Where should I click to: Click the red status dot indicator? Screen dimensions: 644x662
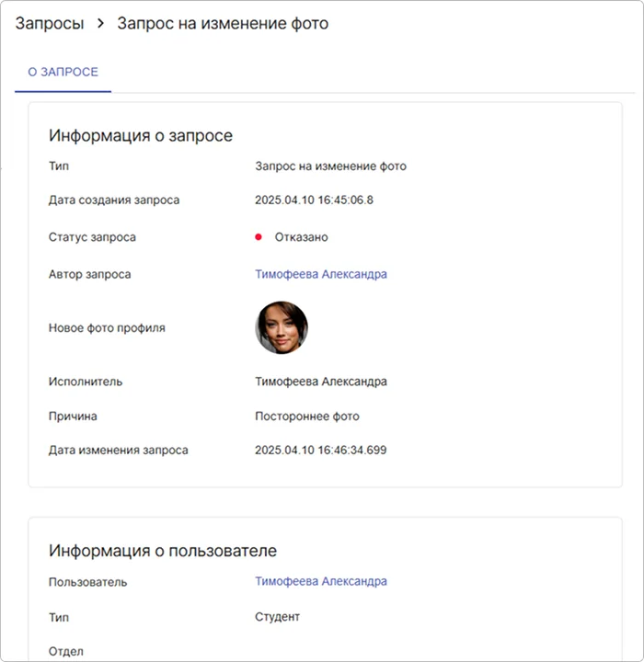(259, 237)
